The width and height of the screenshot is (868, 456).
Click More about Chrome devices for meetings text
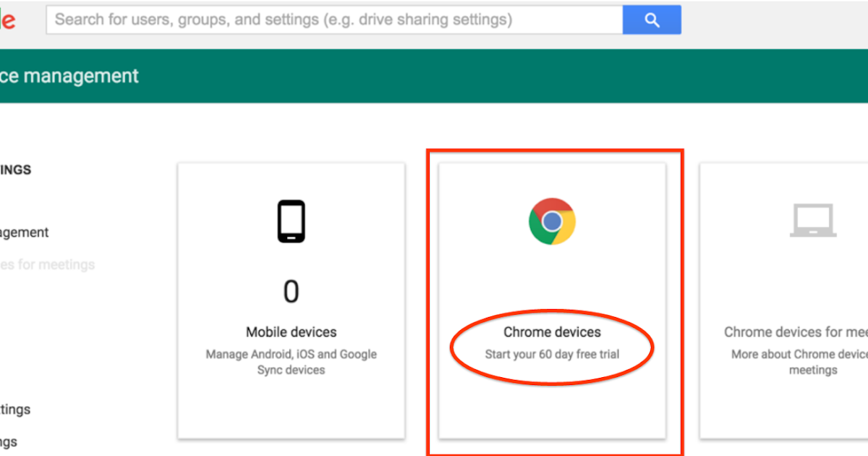pos(796,362)
